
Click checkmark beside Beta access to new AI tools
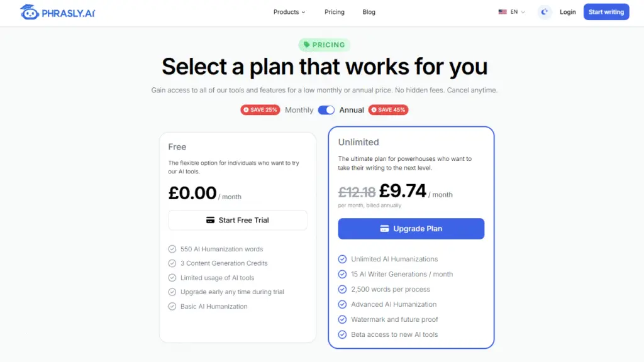[x=343, y=334]
